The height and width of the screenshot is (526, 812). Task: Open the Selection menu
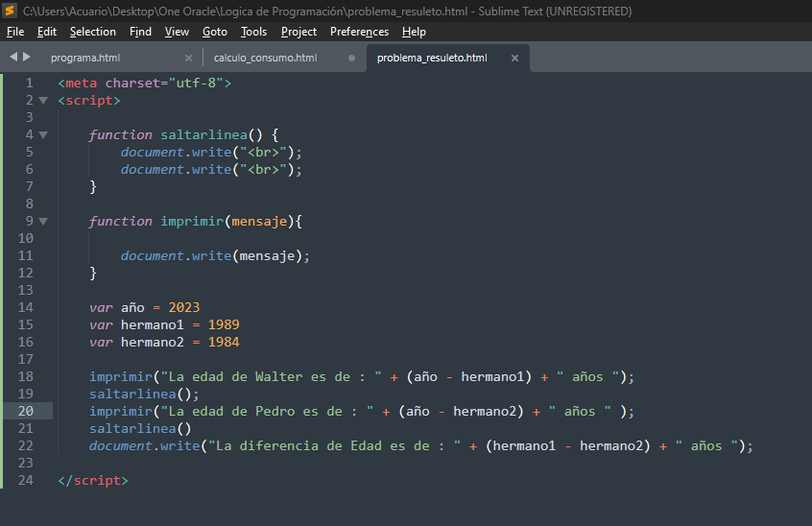pyautogui.click(x=93, y=32)
